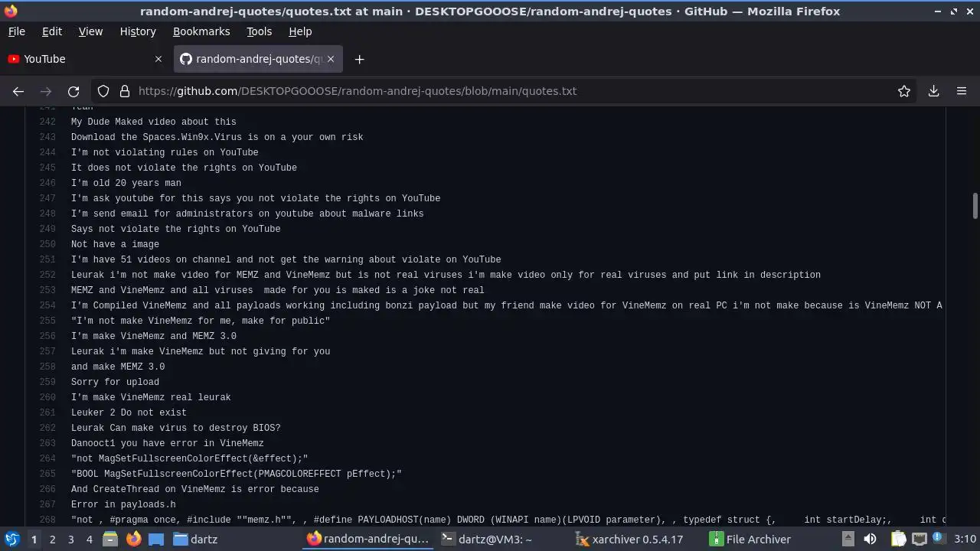Switch to workspace 3
Screen dimensions: 980x551
70,540
